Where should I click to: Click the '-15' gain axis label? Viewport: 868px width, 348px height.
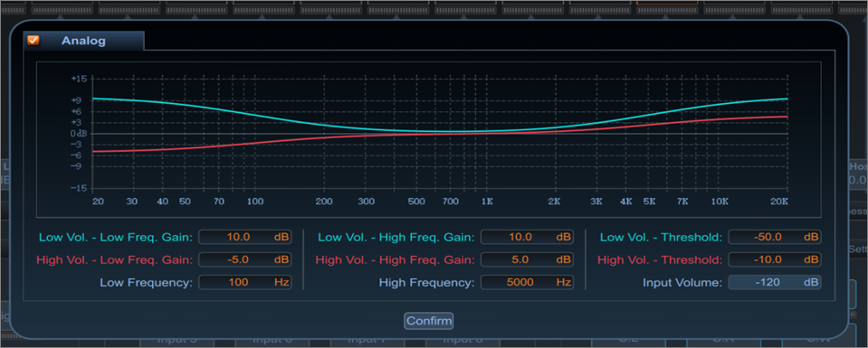[x=79, y=188]
